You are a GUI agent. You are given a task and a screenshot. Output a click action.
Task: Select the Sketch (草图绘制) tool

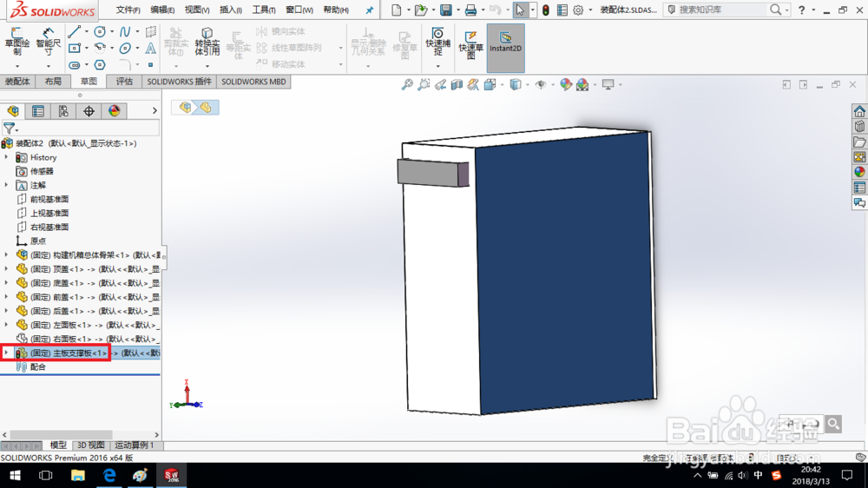click(16, 42)
